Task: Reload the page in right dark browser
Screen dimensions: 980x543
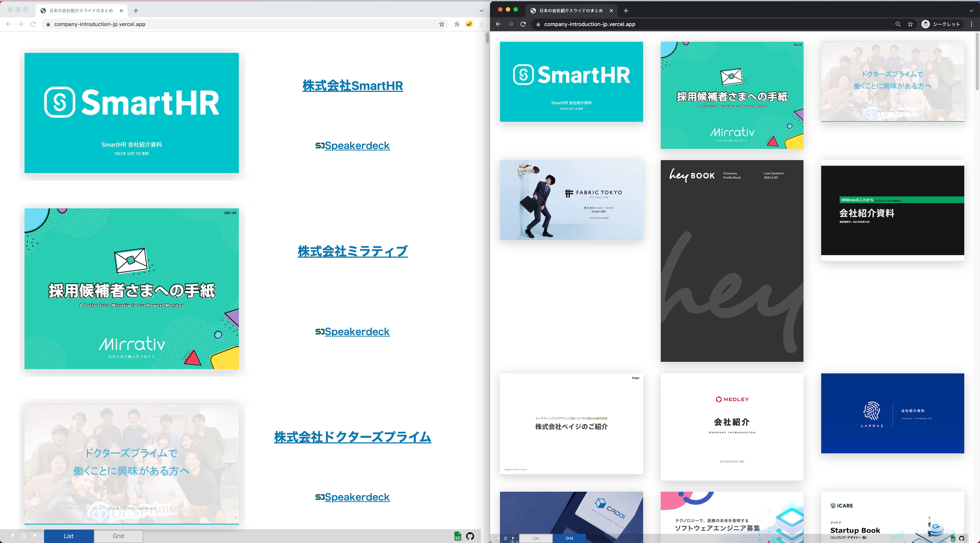Action: tap(523, 24)
